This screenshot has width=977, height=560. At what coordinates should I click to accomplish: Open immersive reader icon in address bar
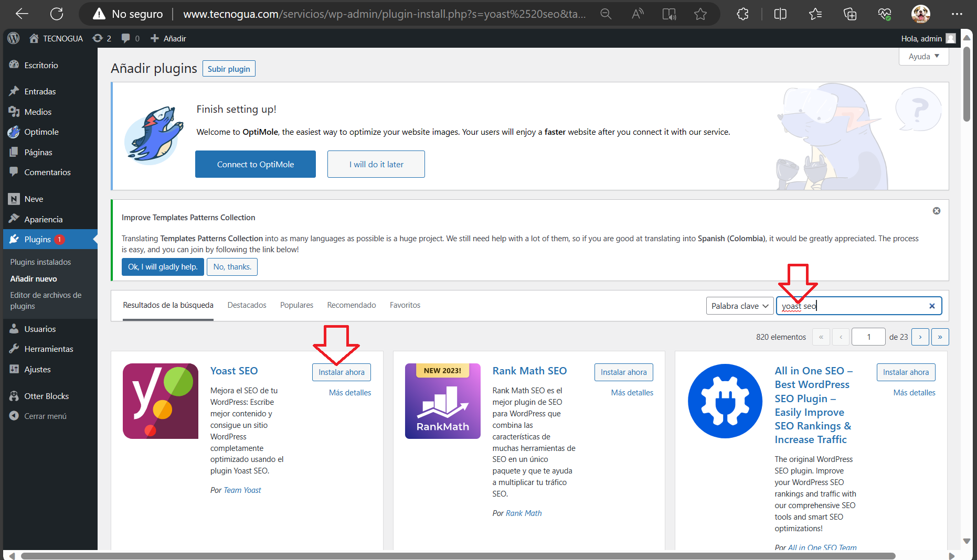pos(669,14)
